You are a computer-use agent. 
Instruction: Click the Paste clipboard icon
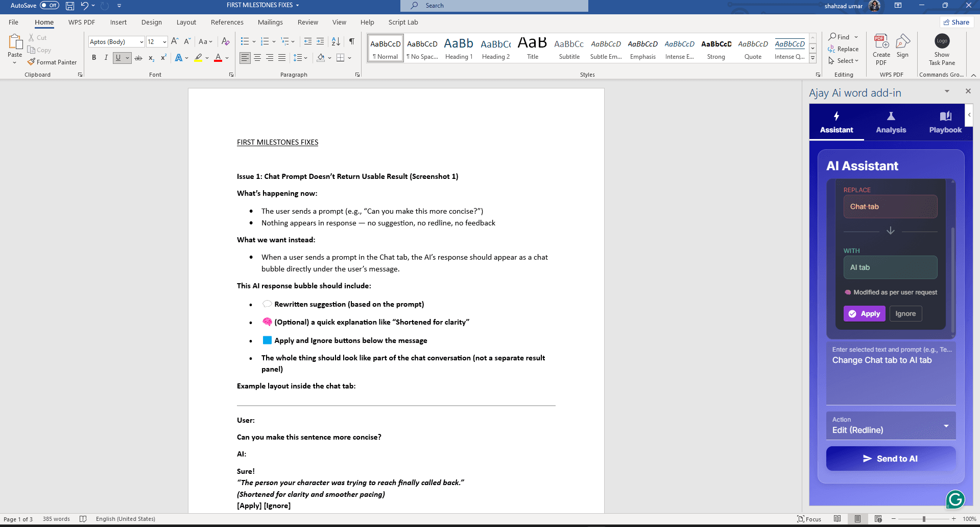pyautogui.click(x=15, y=42)
